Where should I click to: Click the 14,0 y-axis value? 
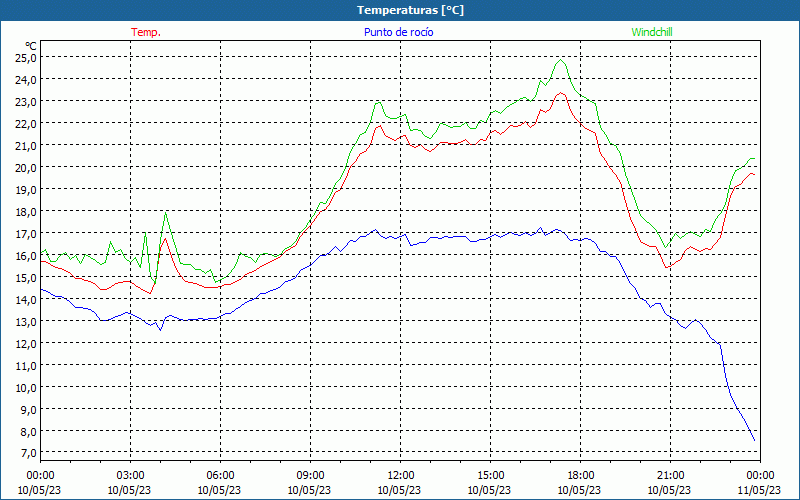click(26, 299)
